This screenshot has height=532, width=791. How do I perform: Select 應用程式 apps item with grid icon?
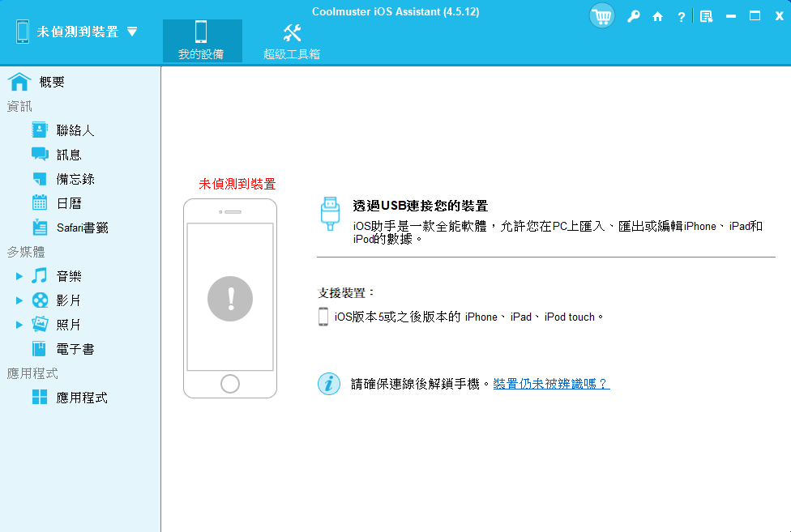click(x=81, y=398)
